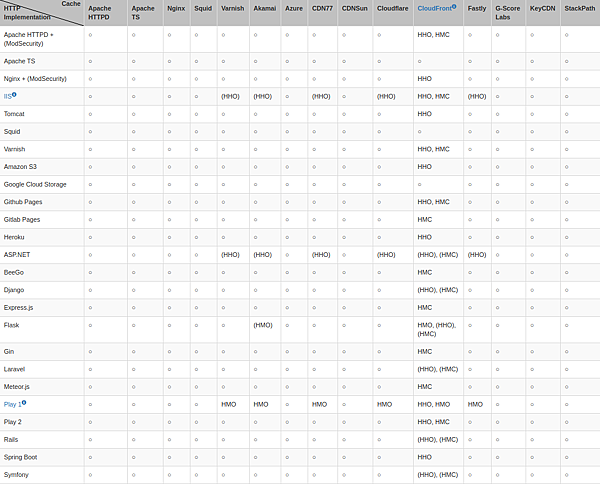Click the IIS row Fastly (HHO) cell
The height and width of the screenshot is (484, 600).
click(477, 96)
